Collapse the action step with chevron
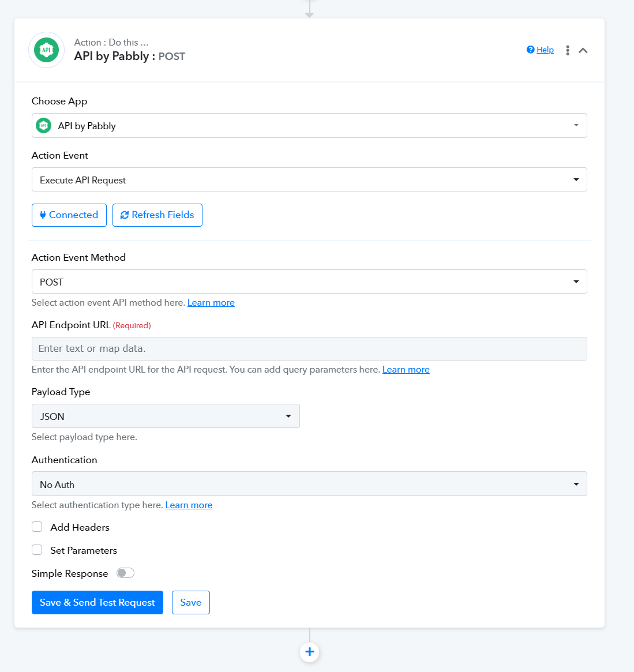Screen dimensions: 634x672 click(583, 51)
